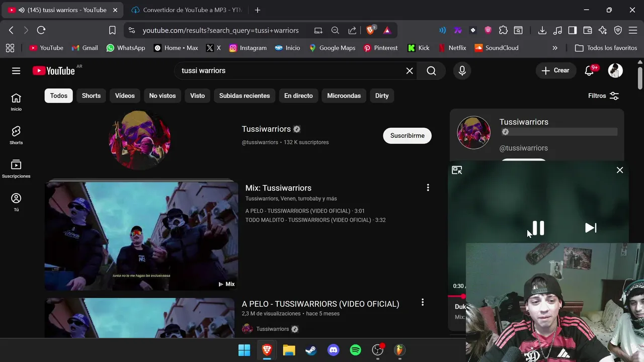The height and width of the screenshot is (362, 644).
Task: Expand more bookmarks chevron
Action: pyautogui.click(x=555, y=48)
